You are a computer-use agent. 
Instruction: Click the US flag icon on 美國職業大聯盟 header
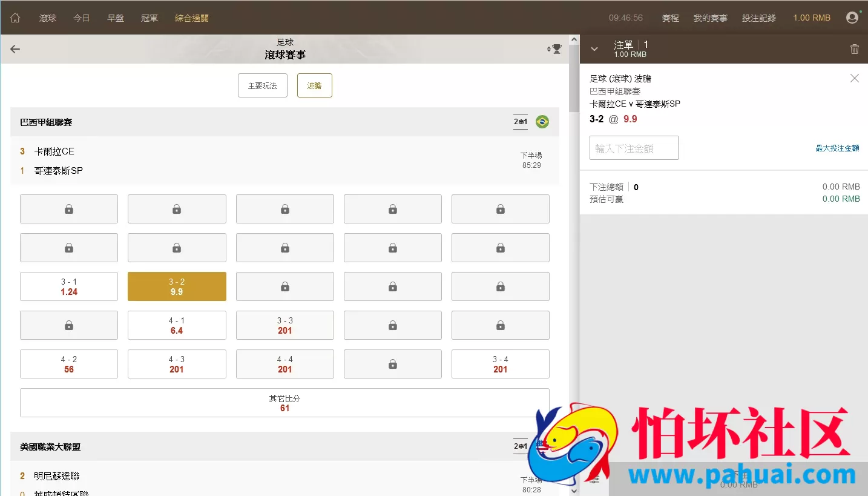(542, 446)
